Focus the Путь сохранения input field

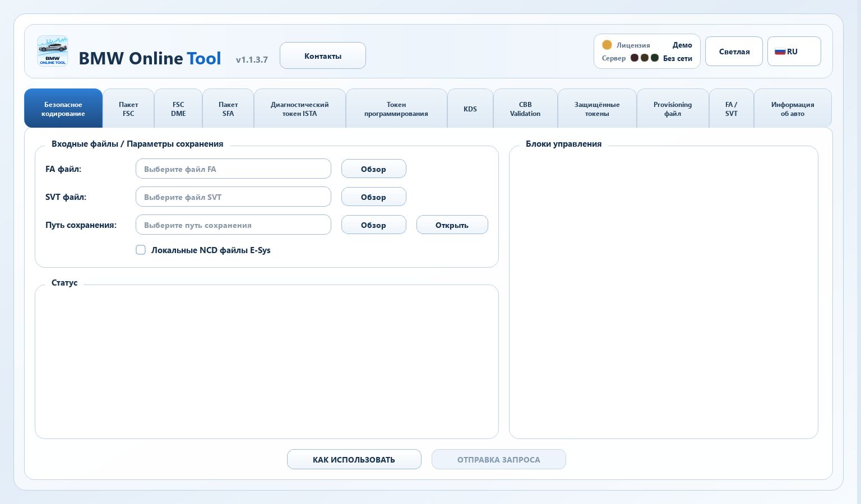point(233,225)
